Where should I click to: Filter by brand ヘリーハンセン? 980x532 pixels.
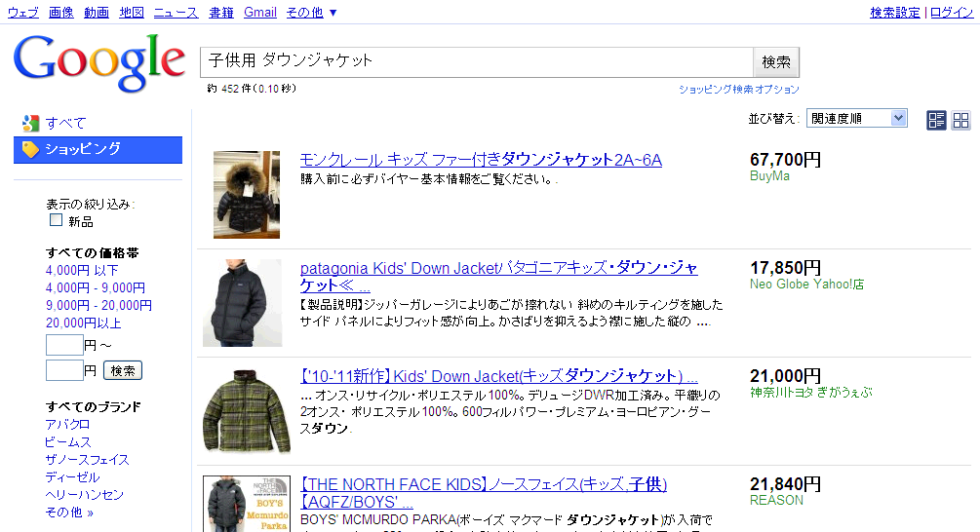[85, 495]
